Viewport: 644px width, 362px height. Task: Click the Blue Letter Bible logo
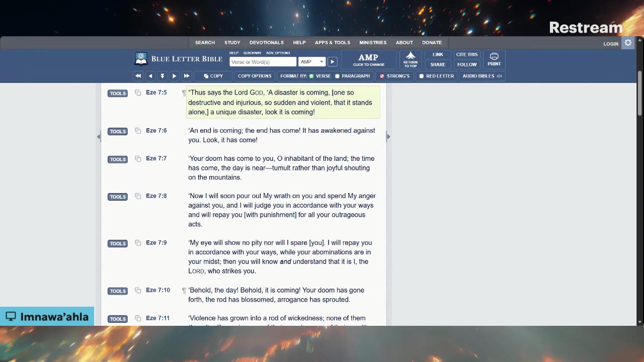pyautogui.click(x=179, y=59)
